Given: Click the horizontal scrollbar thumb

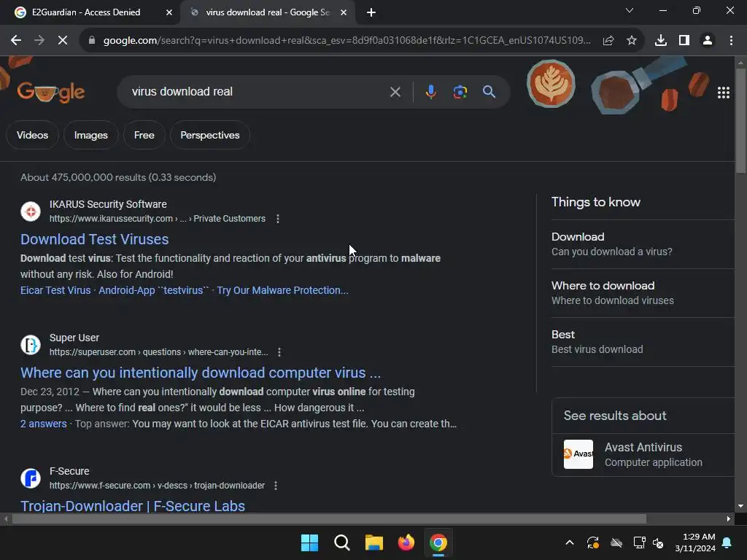Looking at the screenshot, I should 329,518.
